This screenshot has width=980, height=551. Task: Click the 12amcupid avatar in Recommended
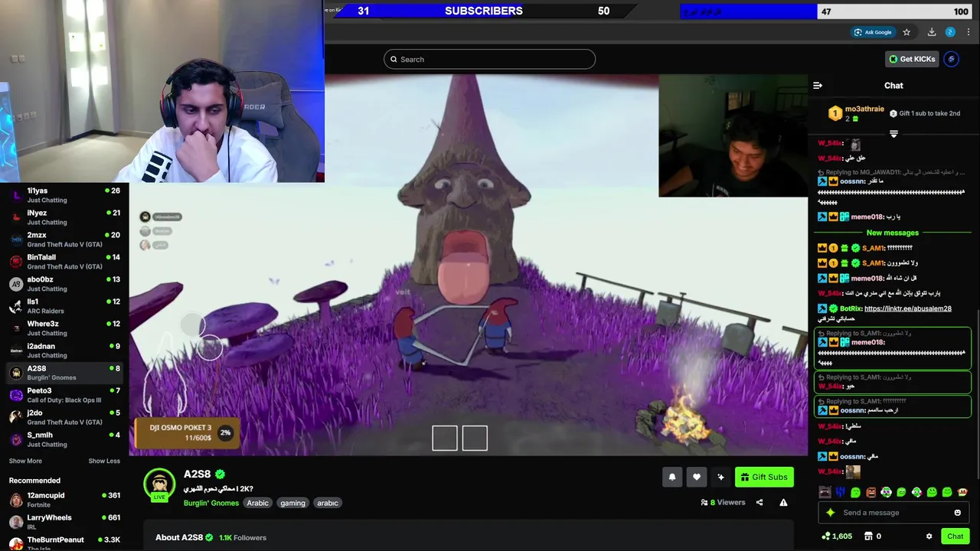[x=16, y=500]
